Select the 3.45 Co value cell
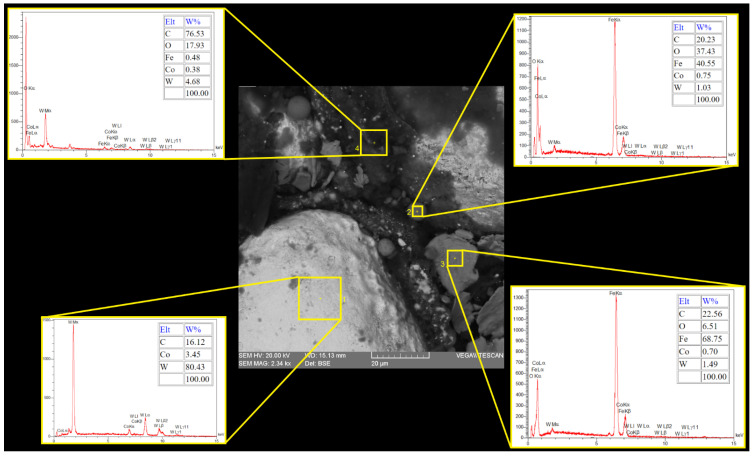 197,355
